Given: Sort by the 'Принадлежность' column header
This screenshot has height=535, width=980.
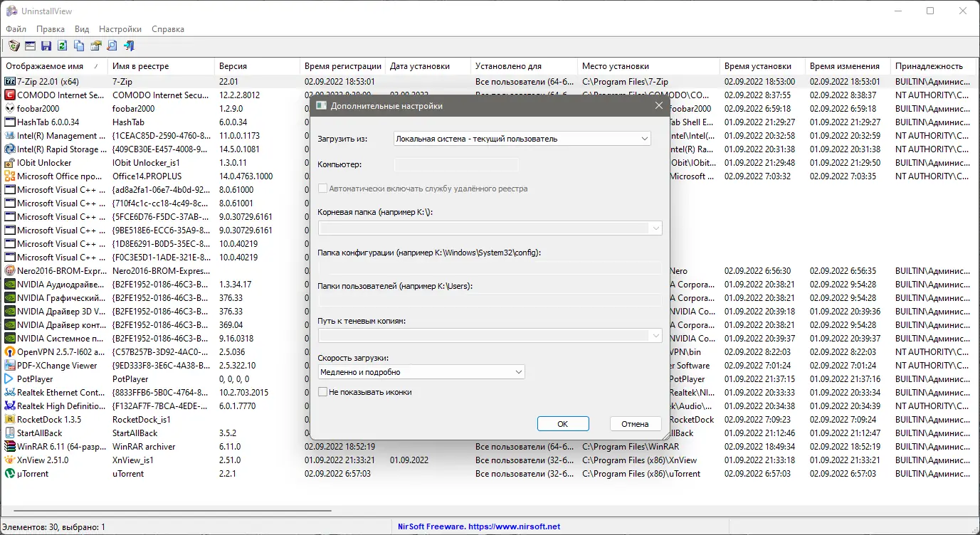Looking at the screenshot, I should [933, 66].
